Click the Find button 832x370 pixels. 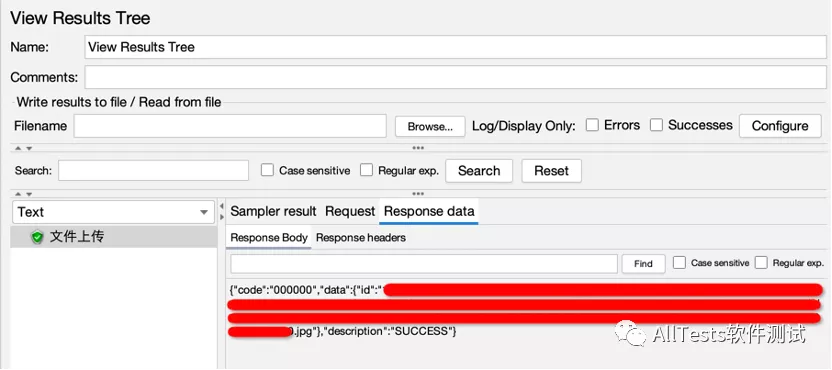point(643,264)
